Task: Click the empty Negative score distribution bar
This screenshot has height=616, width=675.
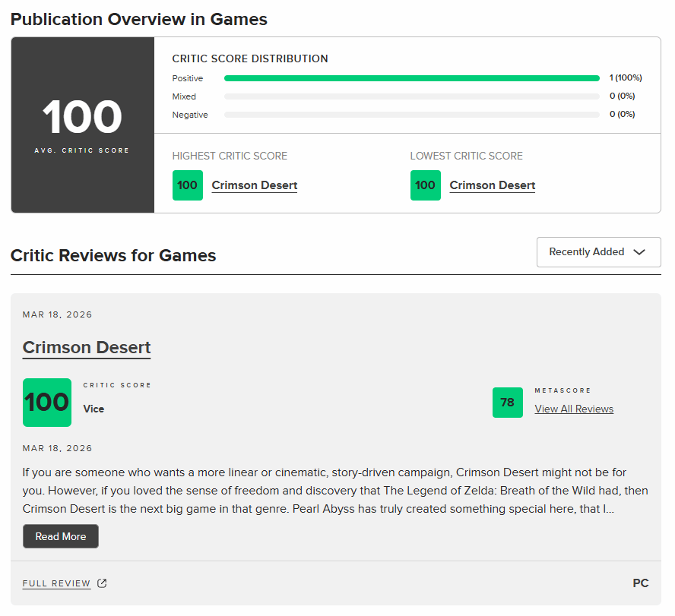Action: click(411, 115)
